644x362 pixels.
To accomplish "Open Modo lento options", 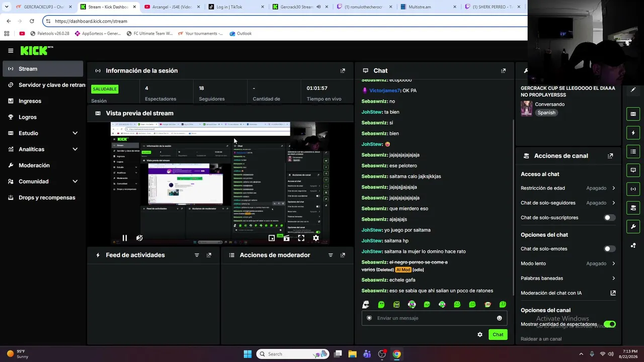I will [x=568, y=263].
